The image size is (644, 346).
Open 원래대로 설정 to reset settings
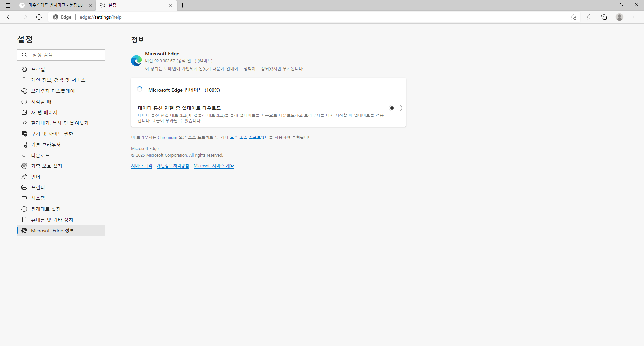45,209
